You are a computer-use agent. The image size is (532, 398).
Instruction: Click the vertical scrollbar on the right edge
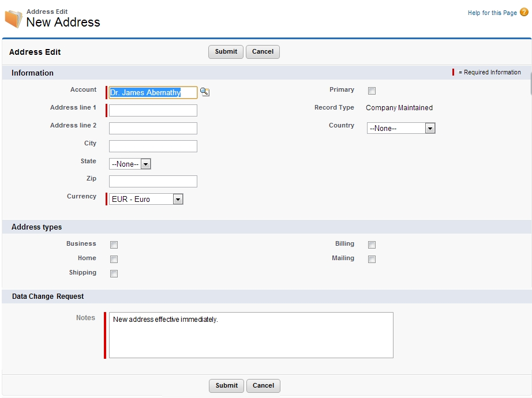[x=530, y=87]
